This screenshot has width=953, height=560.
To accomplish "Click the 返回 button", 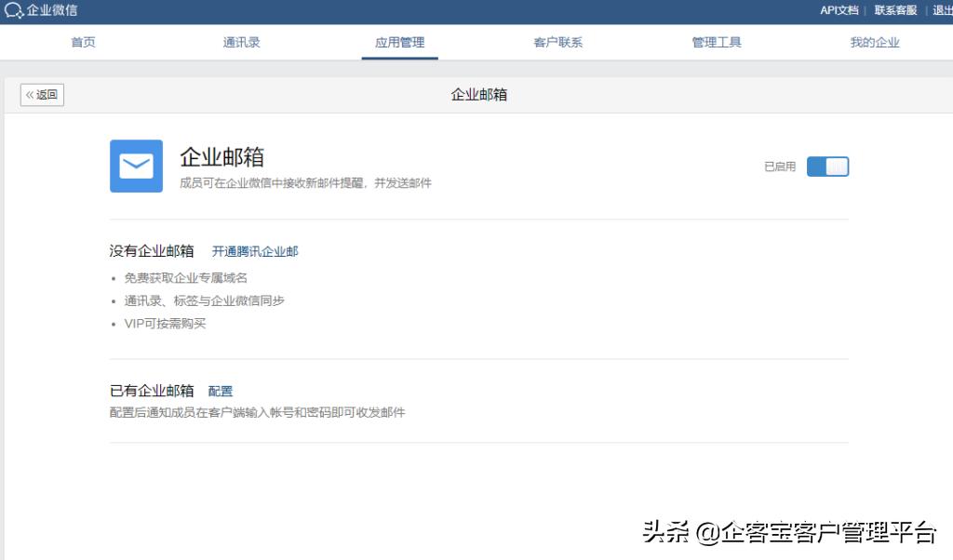I will 42,94.
